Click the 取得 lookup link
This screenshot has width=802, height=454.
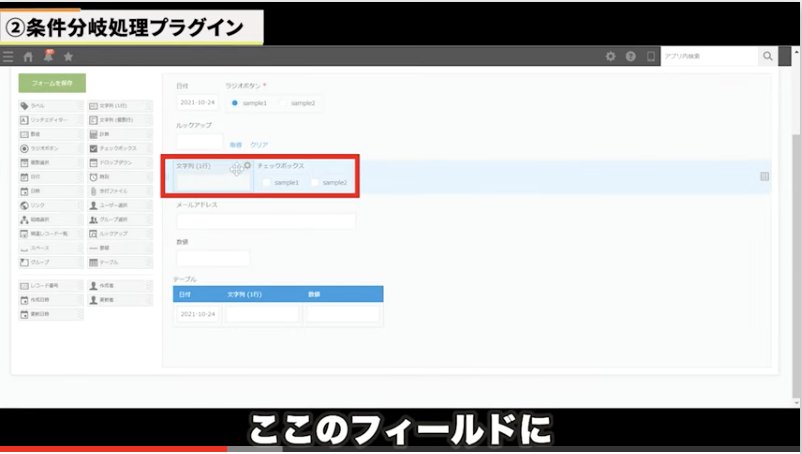236,144
